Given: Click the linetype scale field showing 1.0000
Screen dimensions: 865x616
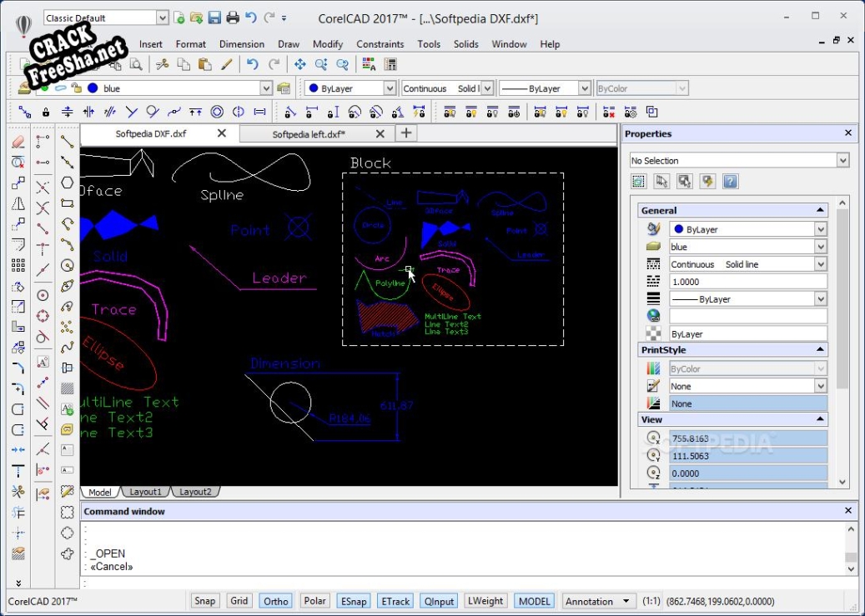Looking at the screenshot, I should [x=747, y=282].
